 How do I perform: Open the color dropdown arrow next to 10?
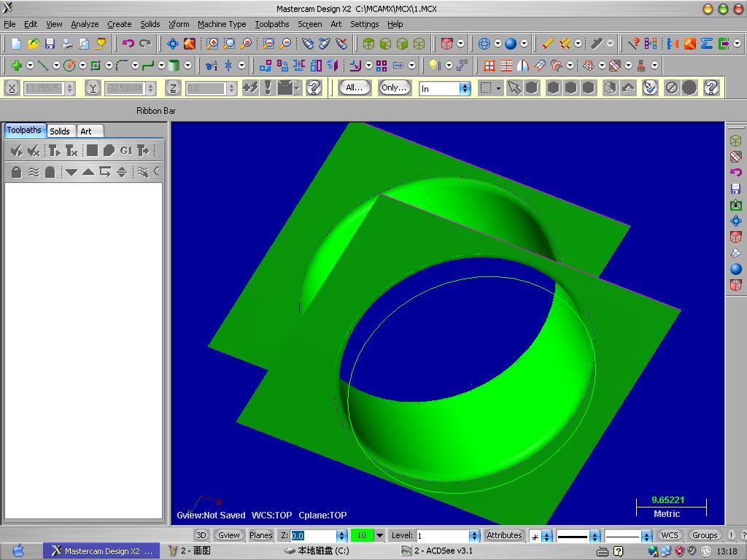pos(379,535)
